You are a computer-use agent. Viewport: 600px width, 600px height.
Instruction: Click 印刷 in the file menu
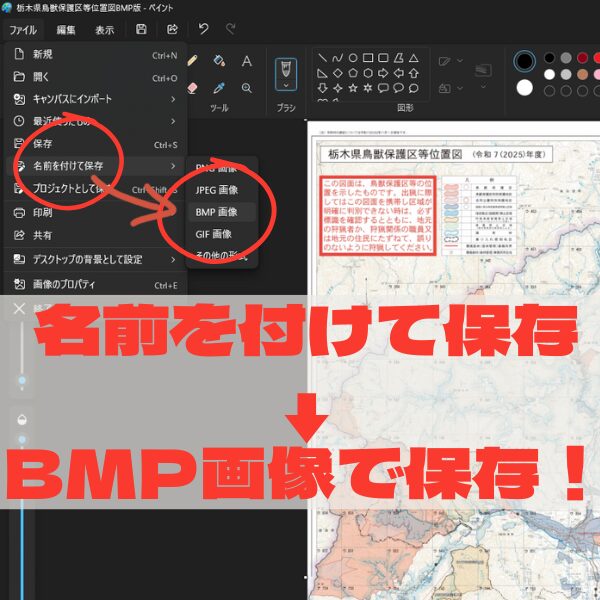43,212
